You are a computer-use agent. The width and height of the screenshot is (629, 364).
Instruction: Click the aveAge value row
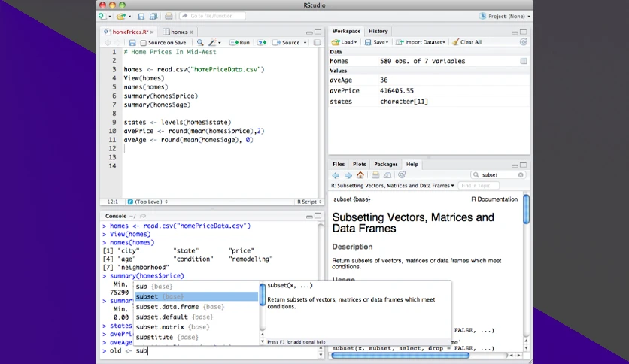[429, 80]
